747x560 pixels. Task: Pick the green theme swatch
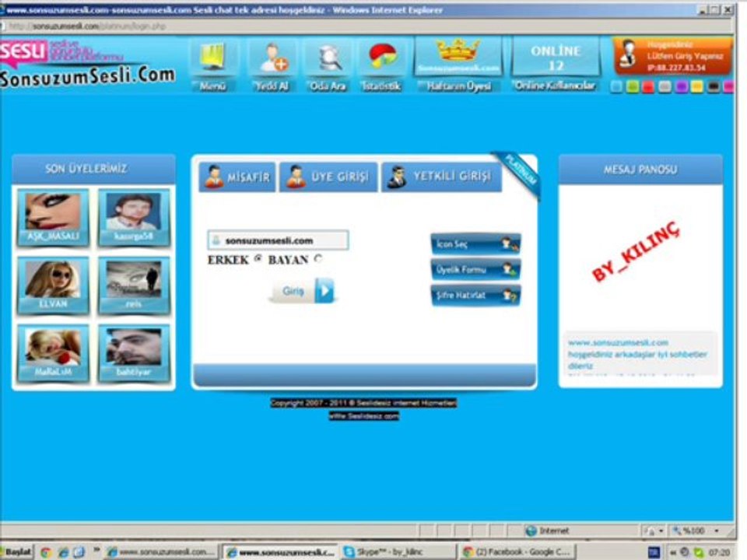click(x=632, y=86)
